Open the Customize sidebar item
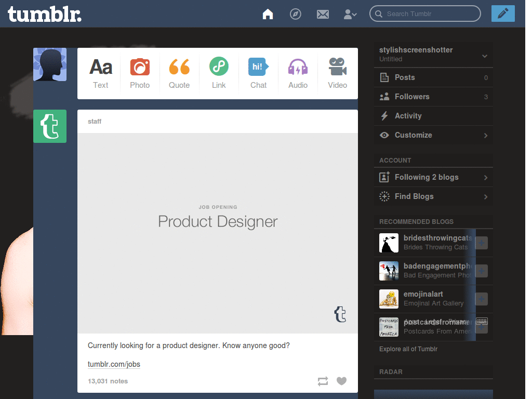Image resolution: width=532 pixels, height=399 pixels. (433, 135)
